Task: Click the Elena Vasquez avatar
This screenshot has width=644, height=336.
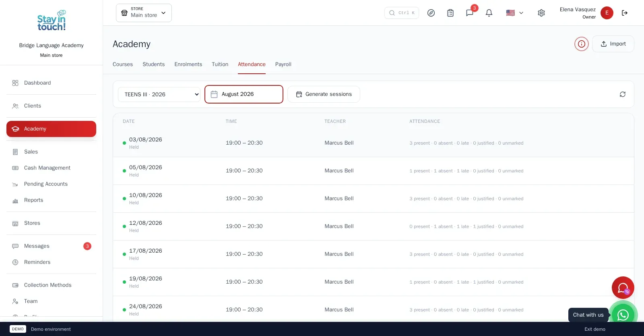Action: [x=607, y=13]
